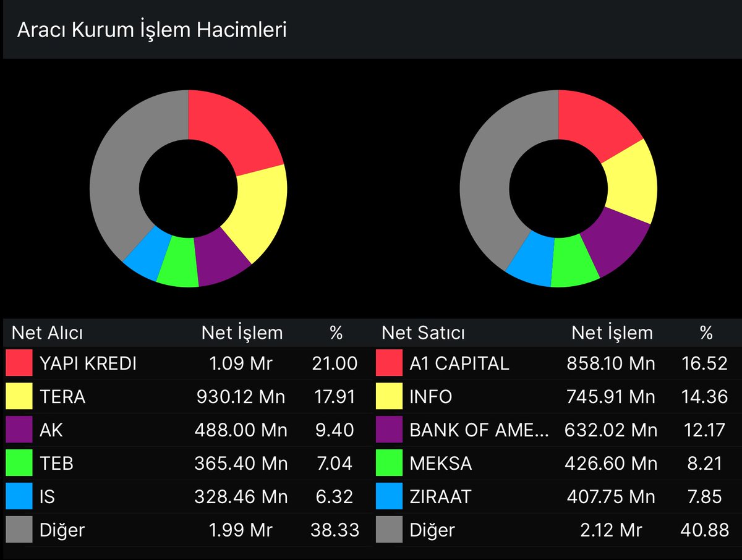Viewport: 742px width, 560px height.
Task: Click the red A1 CAPITAL legend swatch
Action: [389, 363]
